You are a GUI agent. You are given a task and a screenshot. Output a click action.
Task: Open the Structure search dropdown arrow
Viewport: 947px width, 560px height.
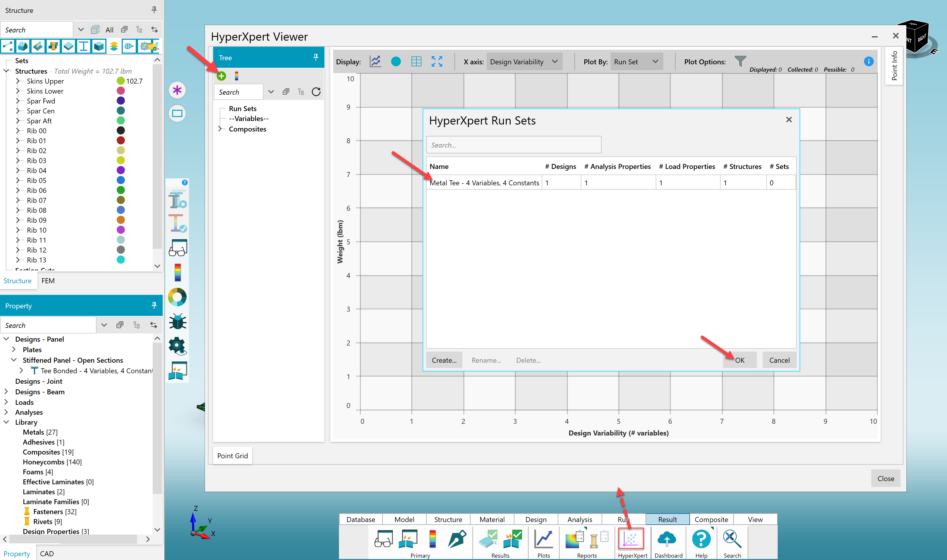(81, 30)
